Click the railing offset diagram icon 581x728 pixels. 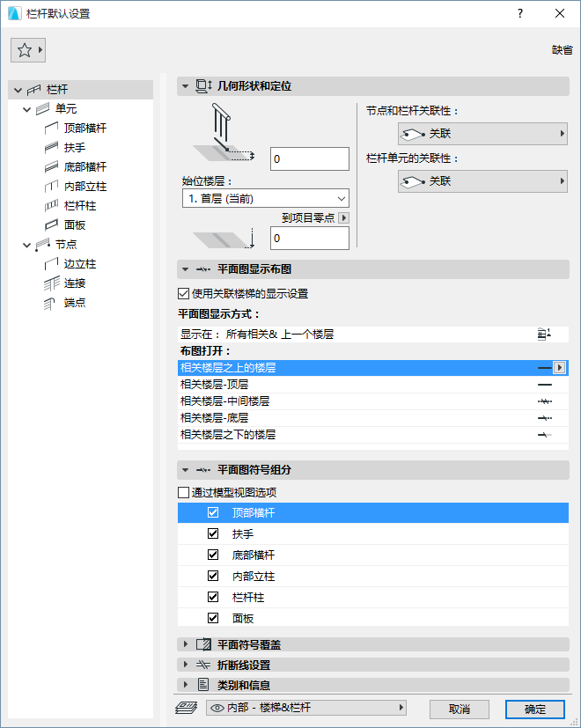(x=224, y=133)
